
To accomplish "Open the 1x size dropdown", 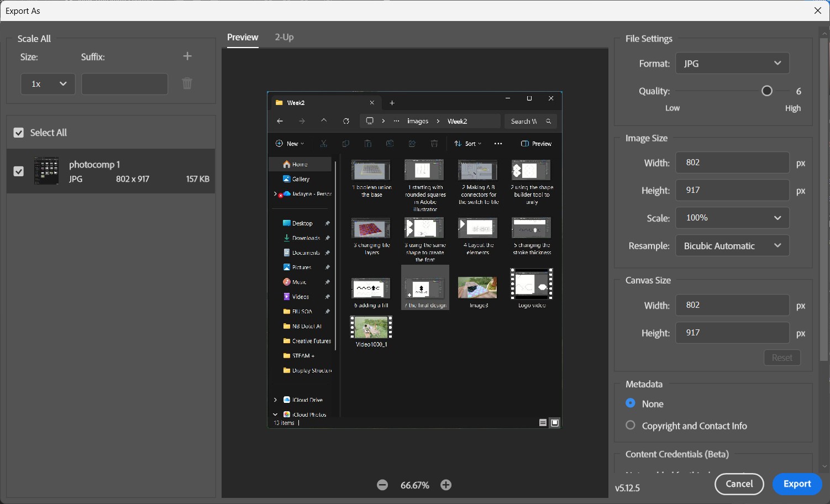I will (x=48, y=84).
